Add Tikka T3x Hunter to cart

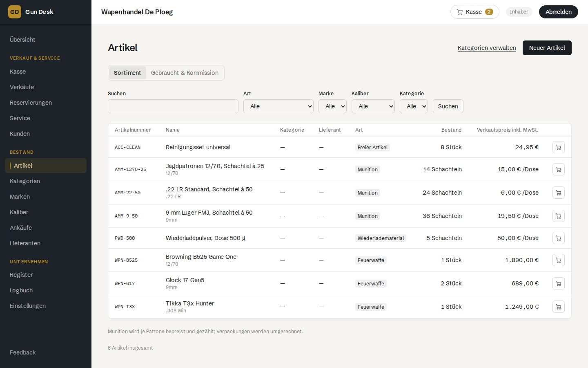[x=558, y=307]
